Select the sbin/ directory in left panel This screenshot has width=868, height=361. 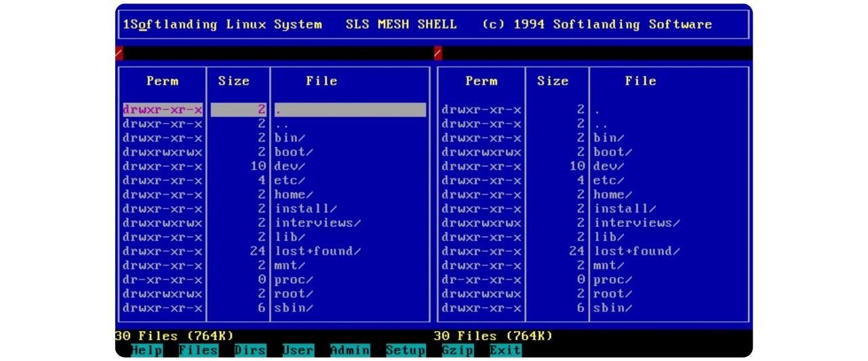pyautogui.click(x=294, y=308)
